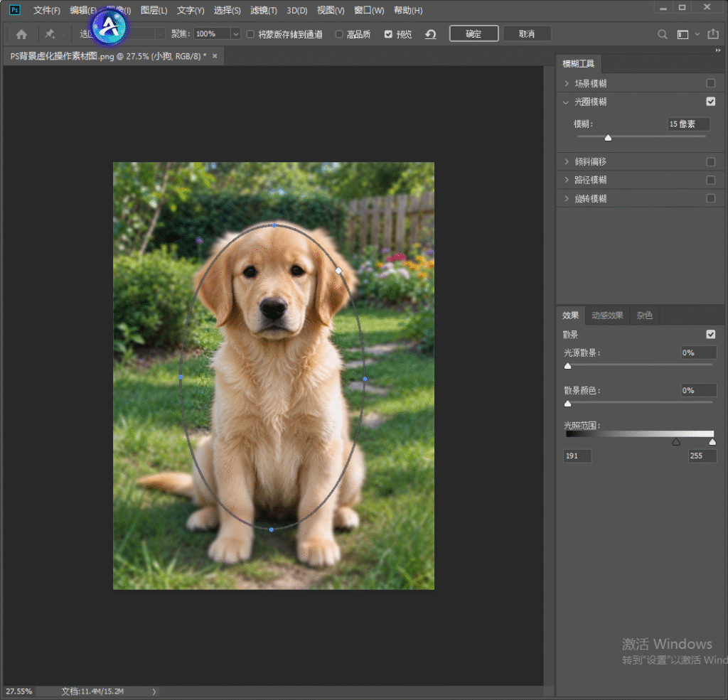Expand the 倾斜偏移 section
Viewport: 728px width, 700px height.
click(x=566, y=161)
